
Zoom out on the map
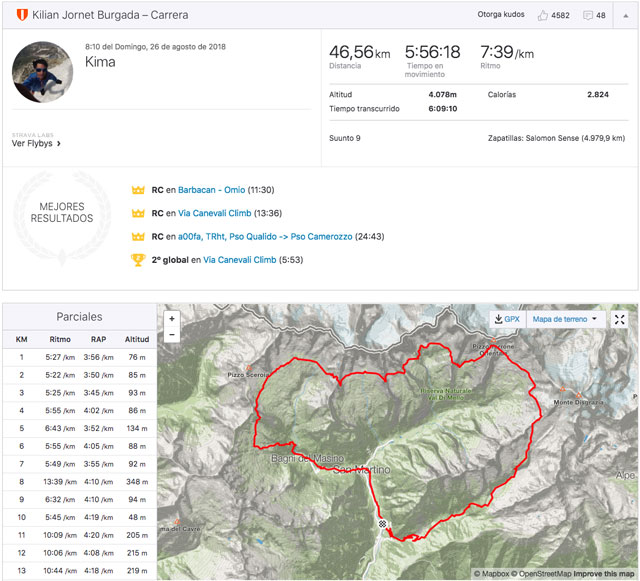click(x=173, y=336)
